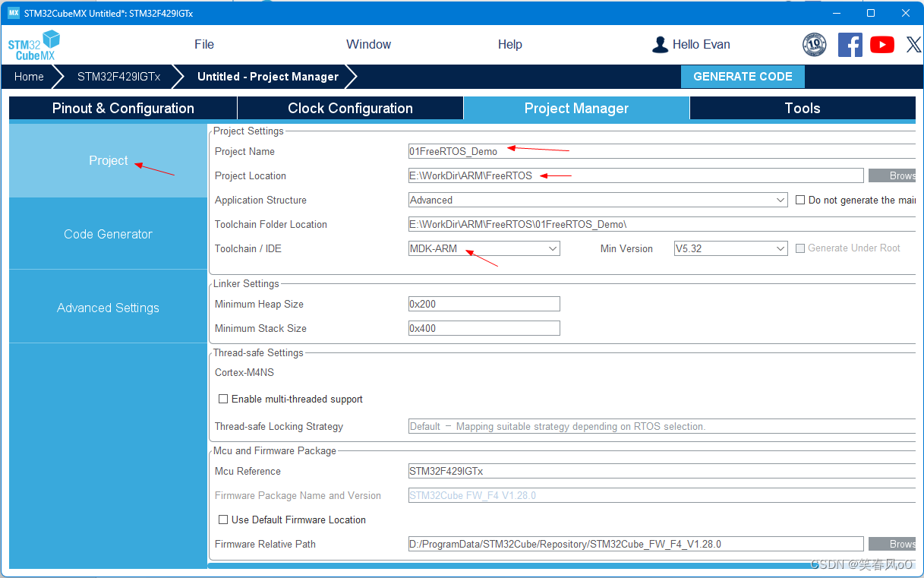The height and width of the screenshot is (578, 924).
Task: Click the user account Hello Evan icon
Action: click(x=660, y=45)
